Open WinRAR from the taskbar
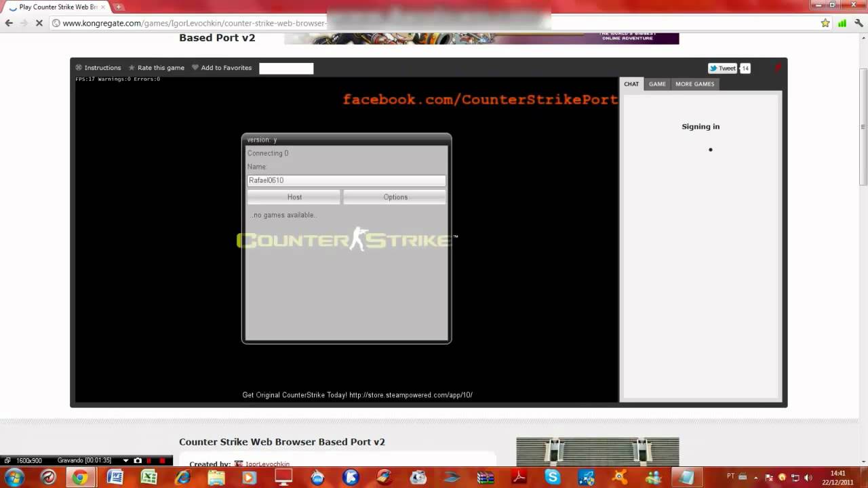 pyautogui.click(x=486, y=477)
